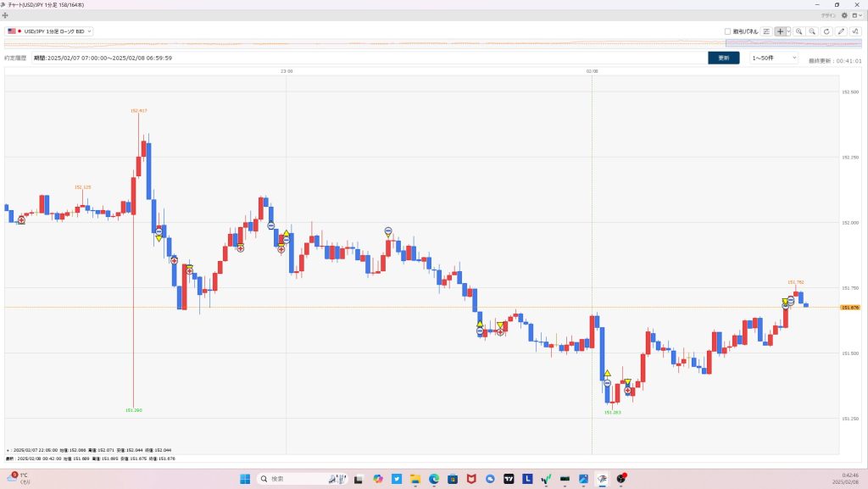
Task: Select the pencil drawing tool icon
Action: click(841, 31)
